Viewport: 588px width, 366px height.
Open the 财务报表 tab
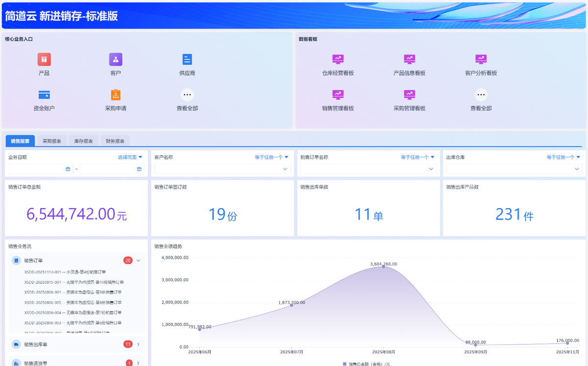(x=115, y=141)
